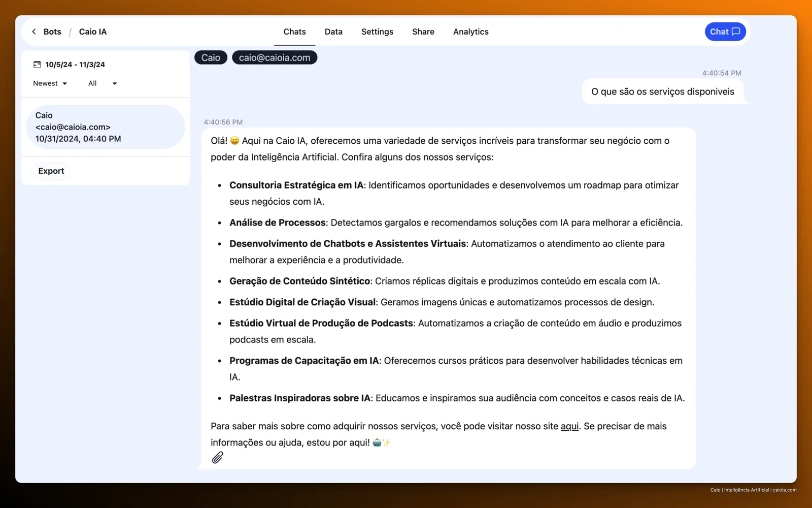Open the All filter dropdown

click(x=102, y=83)
